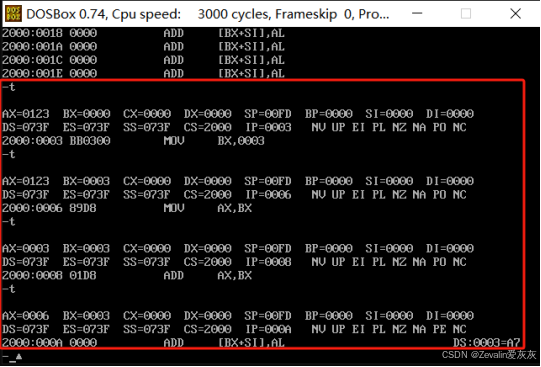
Task: Click the BX=0000 register value
Action: point(86,114)
